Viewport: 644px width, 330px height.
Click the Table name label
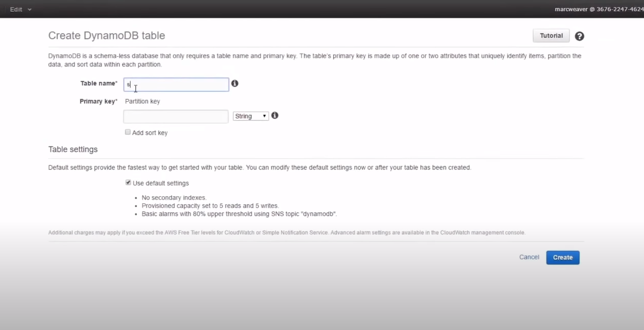click(x=99, y=83)
